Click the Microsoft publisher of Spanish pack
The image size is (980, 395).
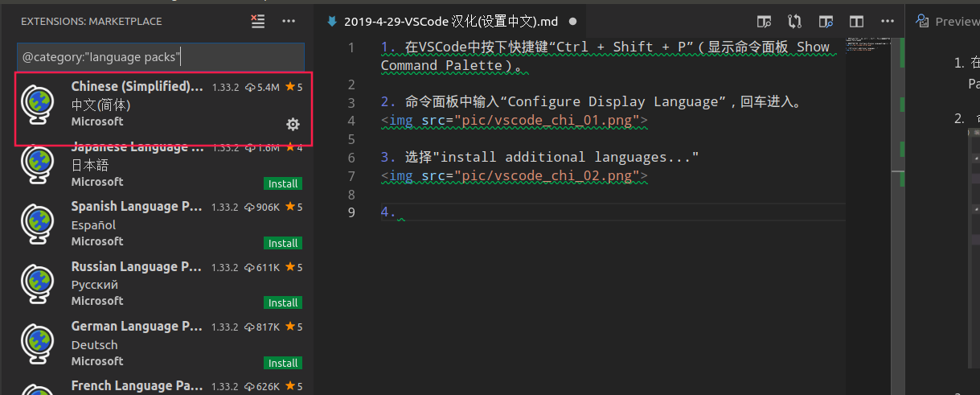point(97,241)
